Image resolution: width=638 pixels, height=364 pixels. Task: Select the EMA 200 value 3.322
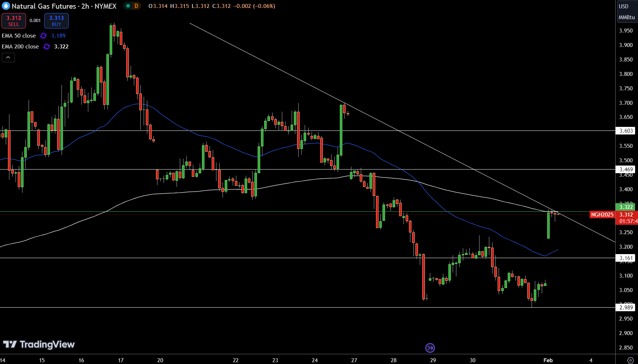click(x=61, y=47)
